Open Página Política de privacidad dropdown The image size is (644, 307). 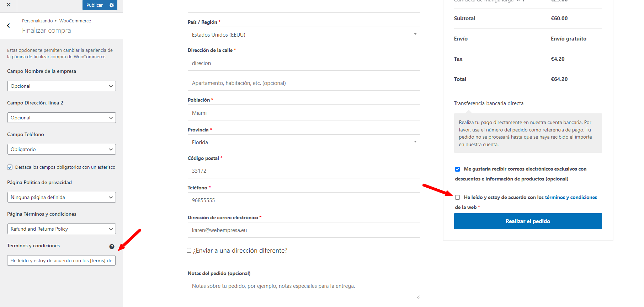tap(62, 197)
